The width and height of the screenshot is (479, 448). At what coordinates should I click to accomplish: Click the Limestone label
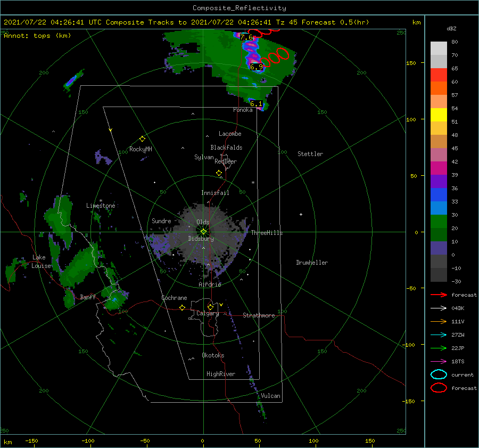[101, 206]
